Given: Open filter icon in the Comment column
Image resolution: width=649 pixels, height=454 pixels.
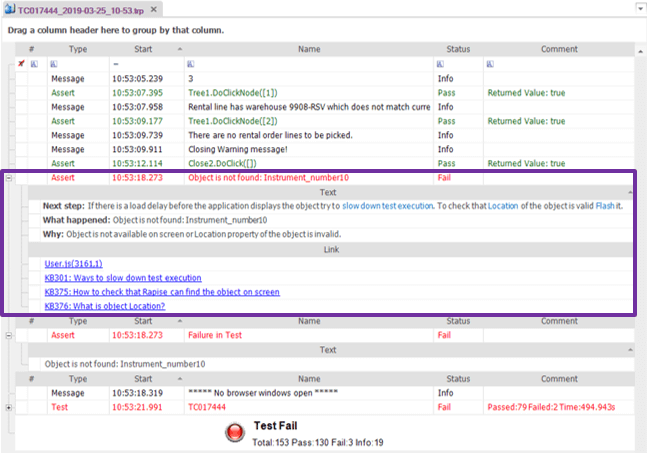Looking at the screenshot, I should [x=490, y=64].
